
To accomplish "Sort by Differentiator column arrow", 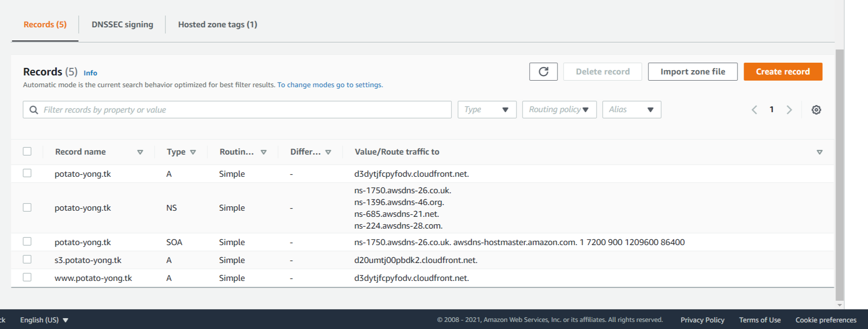I will (x=328, y=152).
